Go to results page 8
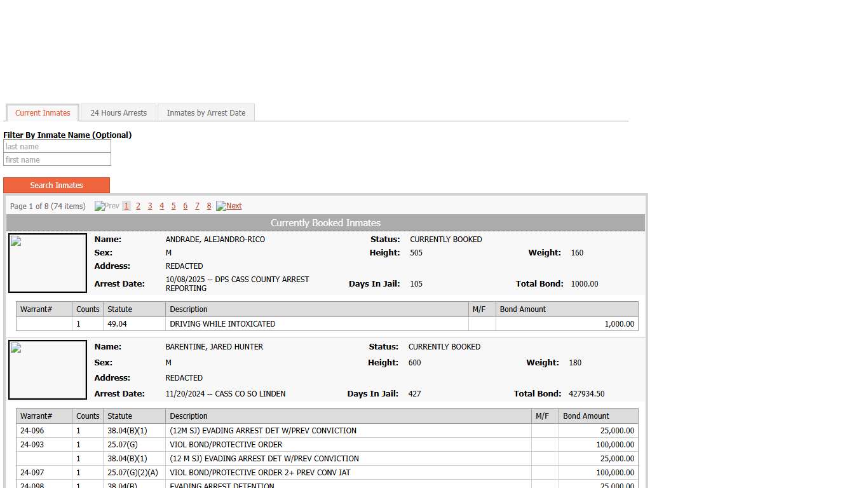The image size is (868, 488). (208, 206)
